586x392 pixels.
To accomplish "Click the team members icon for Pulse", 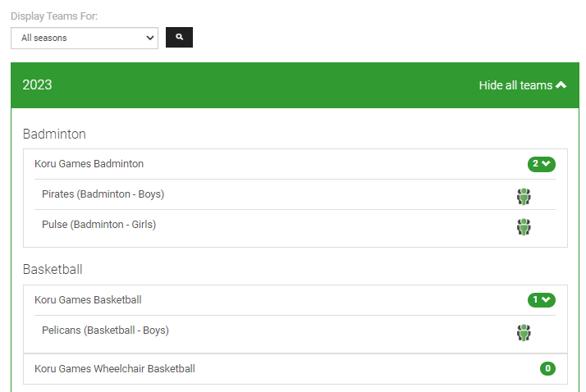I will pos(524,226).
